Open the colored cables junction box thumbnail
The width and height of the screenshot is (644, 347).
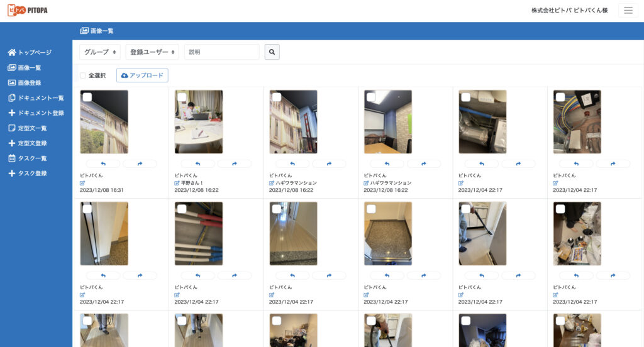click(x=577, y=122)
